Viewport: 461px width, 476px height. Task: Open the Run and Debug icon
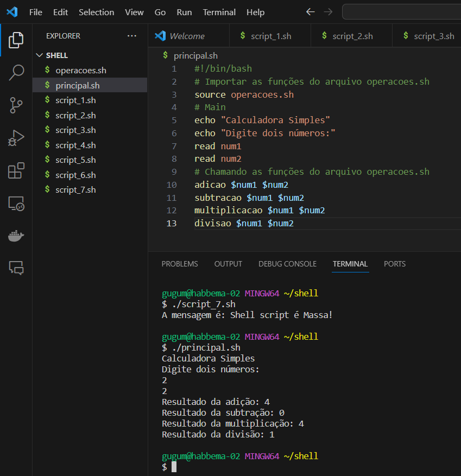[x=16, y=138]
